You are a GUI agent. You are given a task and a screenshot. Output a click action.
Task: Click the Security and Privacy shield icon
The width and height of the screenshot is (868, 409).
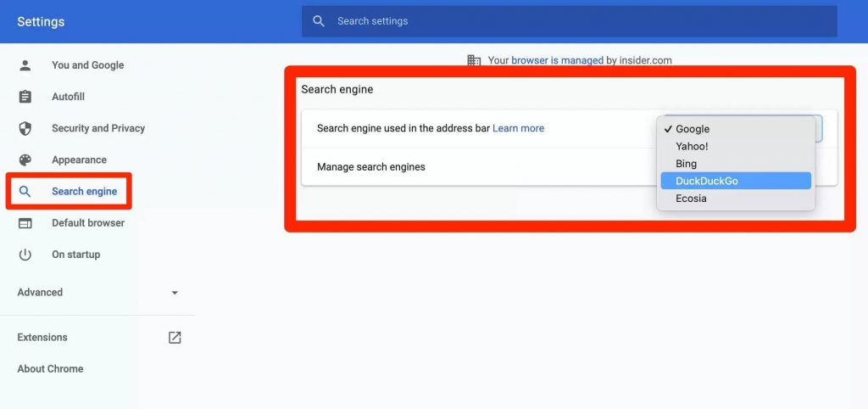(x=25, y=129)
